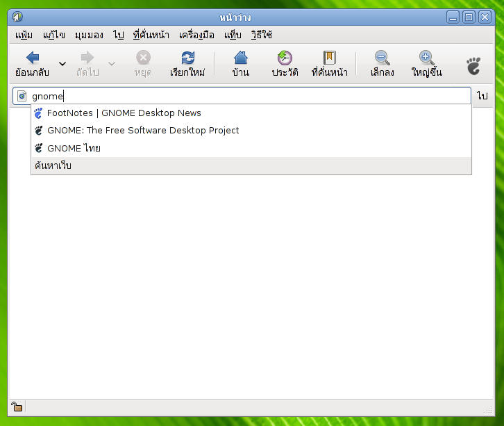The height and width of the screenshot is (426, 504).
Task: Click the GNOME ไทย suggestion favicon
Action: [39, 148]
